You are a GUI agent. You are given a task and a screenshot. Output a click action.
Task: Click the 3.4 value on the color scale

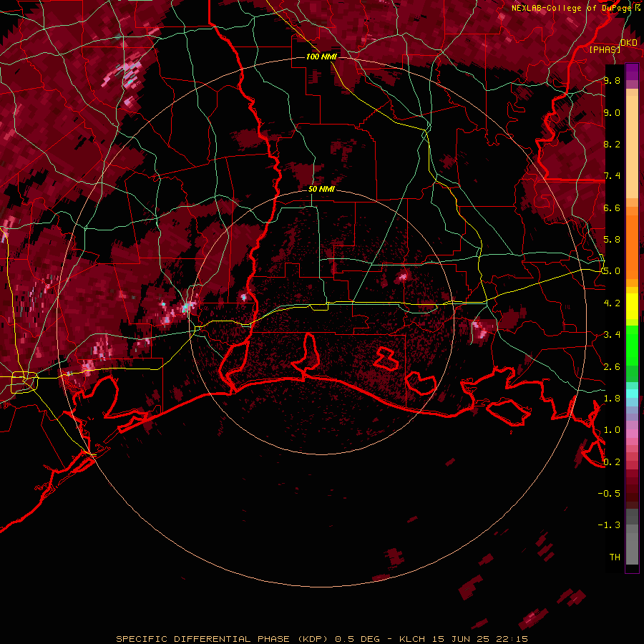tap(612, 335)
